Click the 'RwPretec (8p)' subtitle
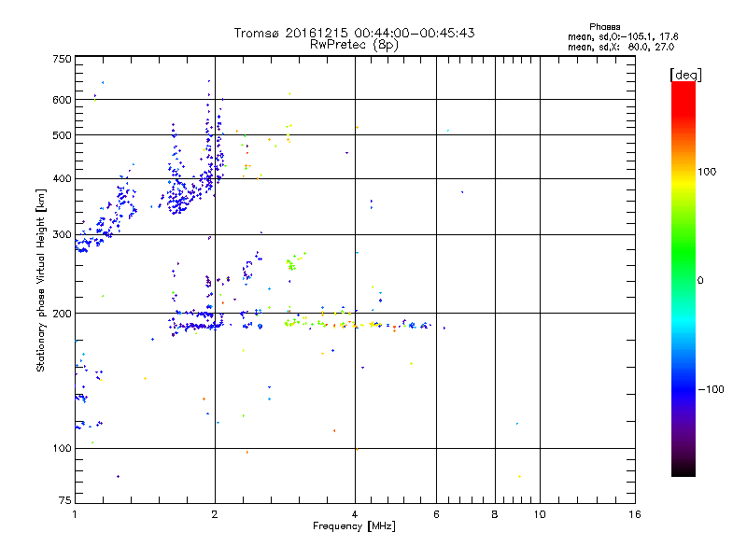Screen dimensions: 747x560 click(354, 45)
